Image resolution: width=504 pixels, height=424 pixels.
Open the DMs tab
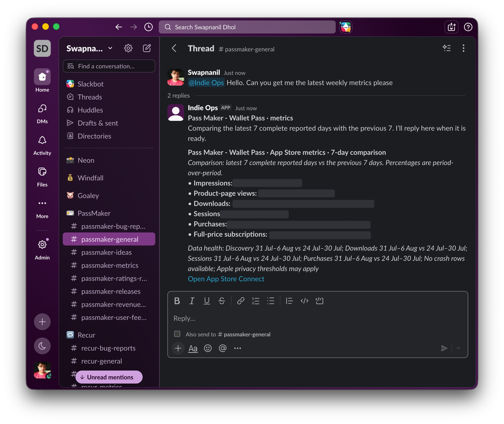click(42, 114)
